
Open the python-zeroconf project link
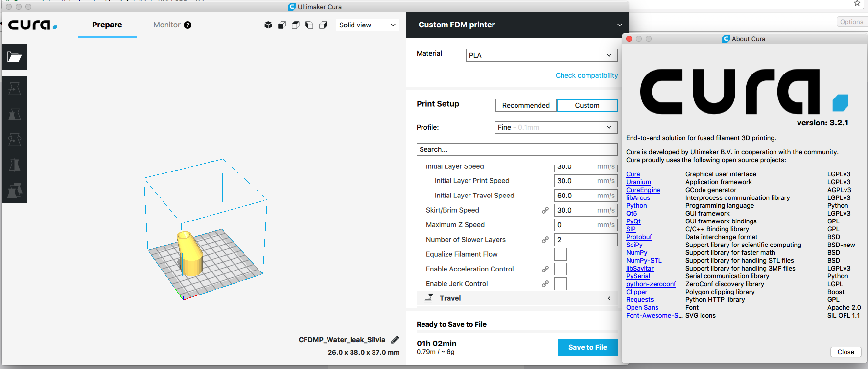[651, 284]
